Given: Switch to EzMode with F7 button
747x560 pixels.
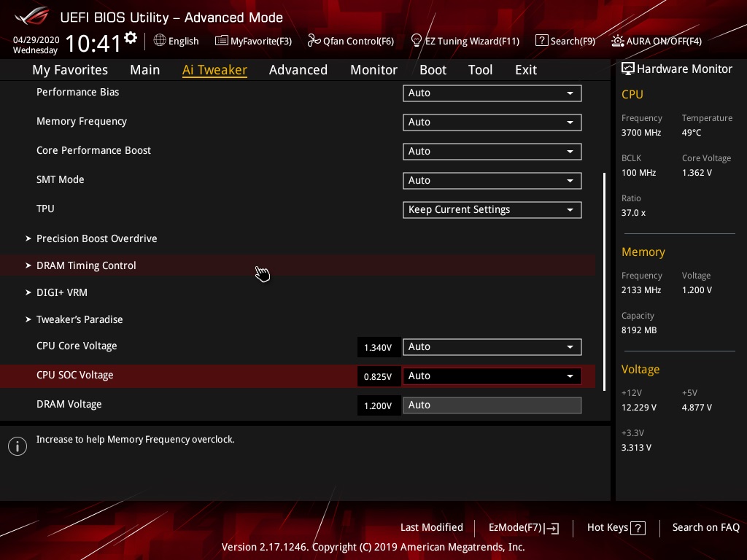Looking at the screenshot, I should [x=523, y=527].
